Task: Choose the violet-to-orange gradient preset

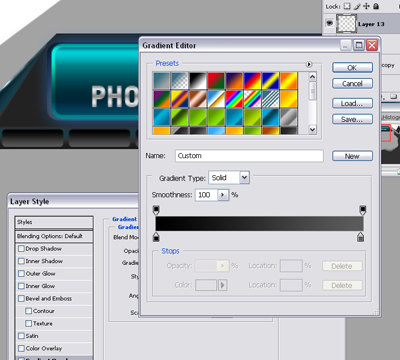Action: 234,81
